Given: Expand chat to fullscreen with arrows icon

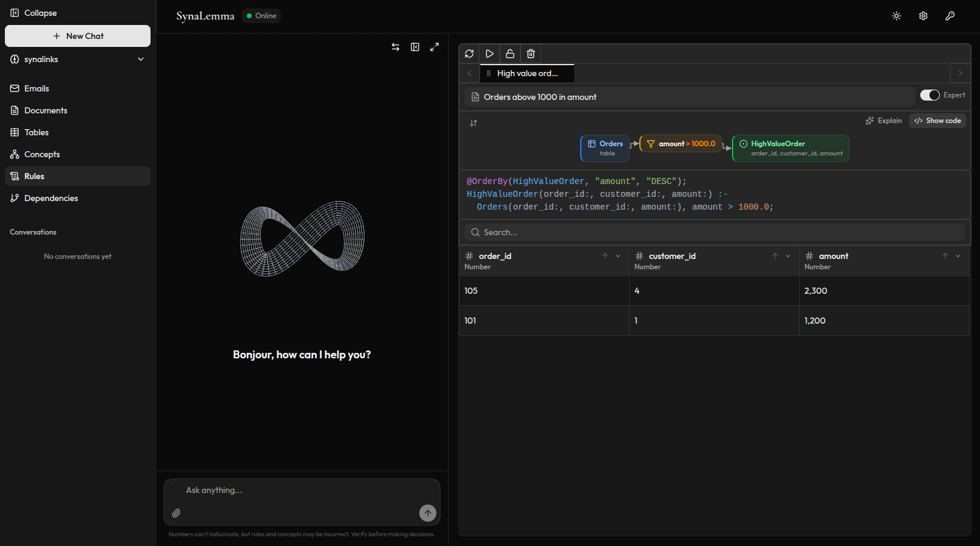Looking at the screenshot, I should 435,47.
